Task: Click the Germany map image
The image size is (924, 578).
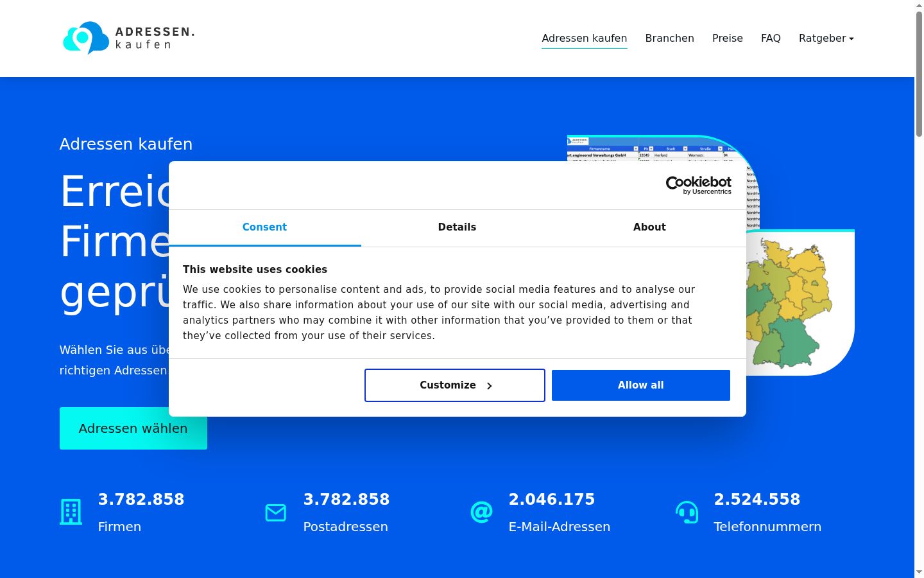Action: tap(800, 302)
